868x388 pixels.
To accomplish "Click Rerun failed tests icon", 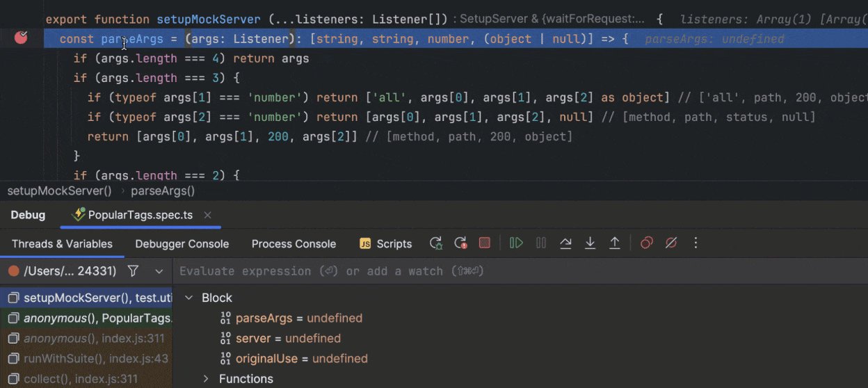I will click(460, 243).
